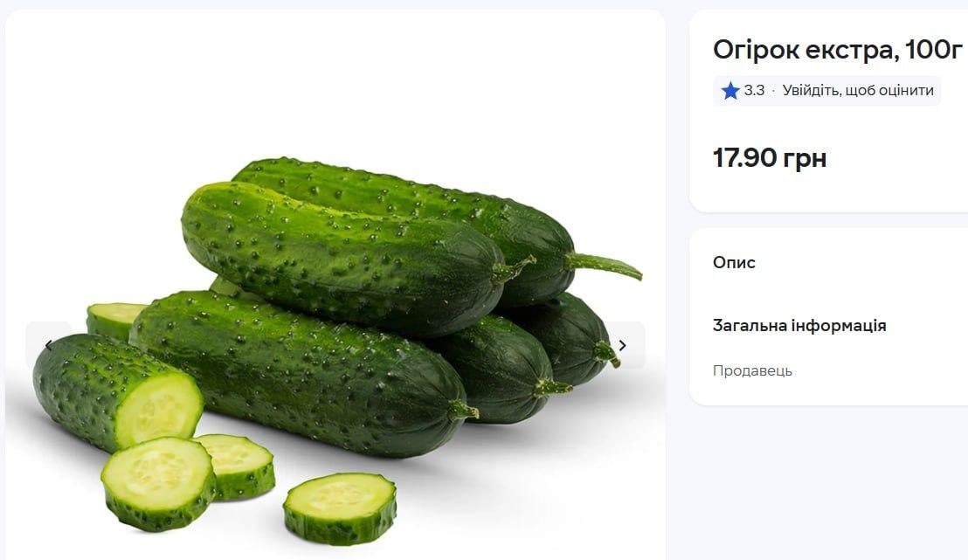The width and height of the screenshot is (968, 560).
Task: Open the "Увійдіть, щоб оцінити" login link
Action: [x=858, y=91]
